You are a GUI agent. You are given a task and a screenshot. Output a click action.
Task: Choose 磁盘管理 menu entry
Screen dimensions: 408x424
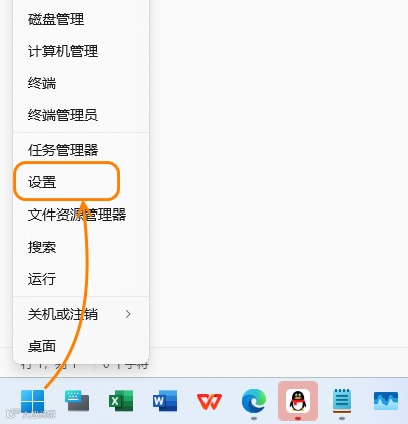tap(81, 19)
